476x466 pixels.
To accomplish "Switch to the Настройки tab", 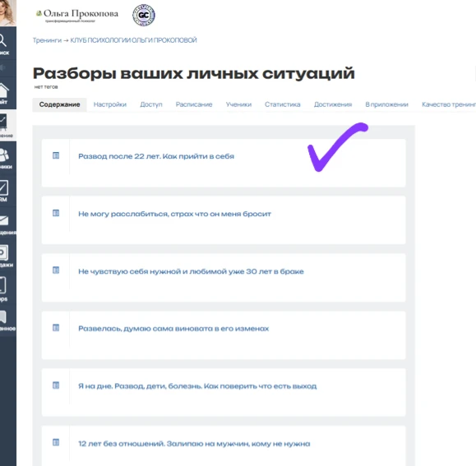I will [110, 104].
